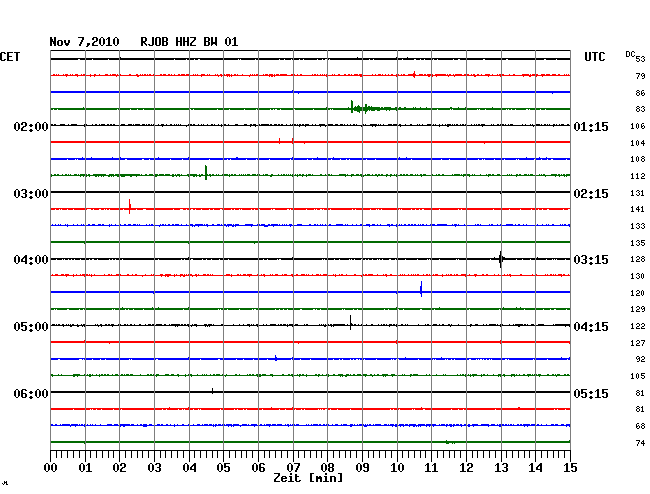650x494 pixels.
Task: Click the UTC time zone heading
Action: tap(594, 57)
